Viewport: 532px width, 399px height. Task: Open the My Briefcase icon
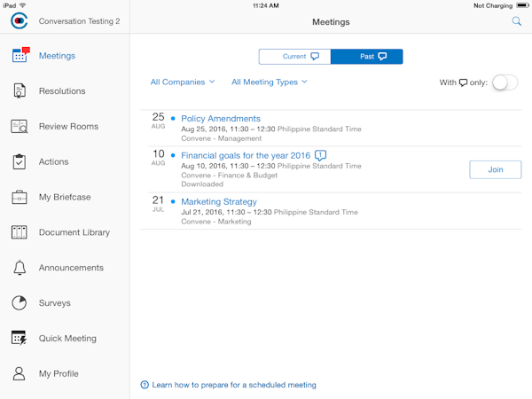[x=20, y=197]
